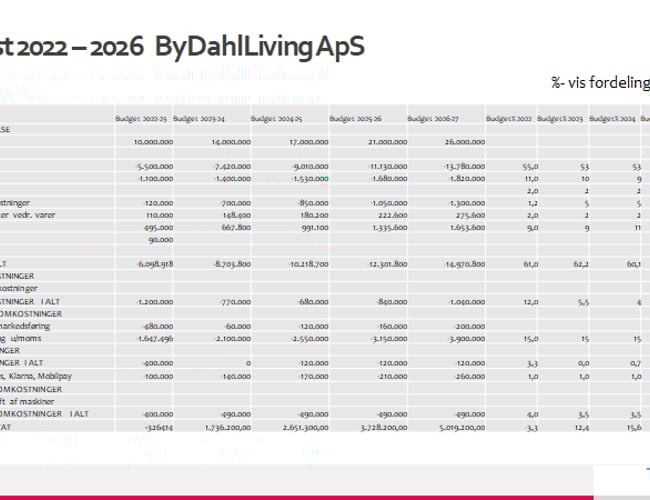650x500 pixels.
Task: Select the Budget 2023-24 column header
Action: coord(200,118)
